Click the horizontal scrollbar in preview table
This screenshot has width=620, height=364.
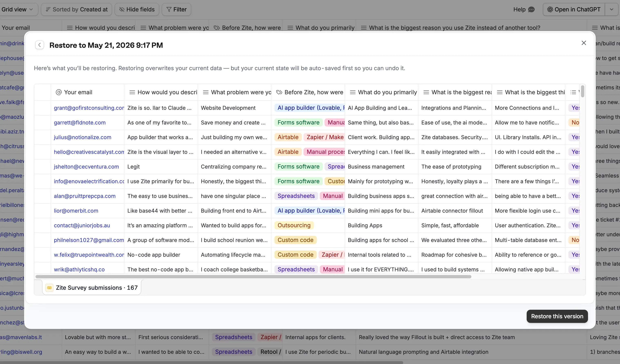pyautogui.click(x=253, y=276)
